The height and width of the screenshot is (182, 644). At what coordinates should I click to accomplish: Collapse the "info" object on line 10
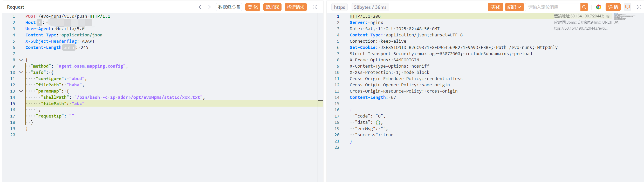click(21, 72)
